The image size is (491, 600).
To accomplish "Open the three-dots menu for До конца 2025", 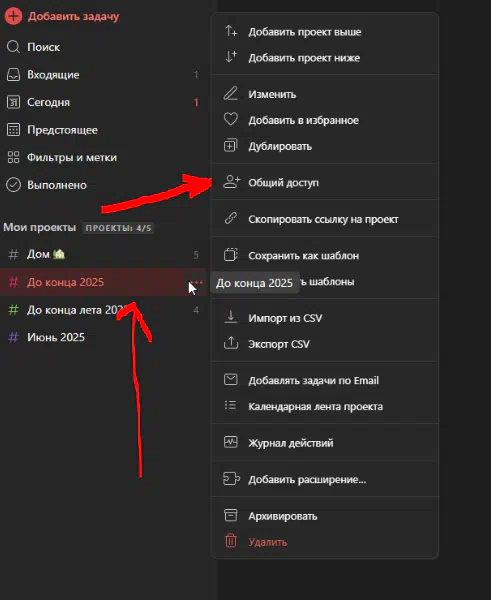I will (x=196, y=282).
